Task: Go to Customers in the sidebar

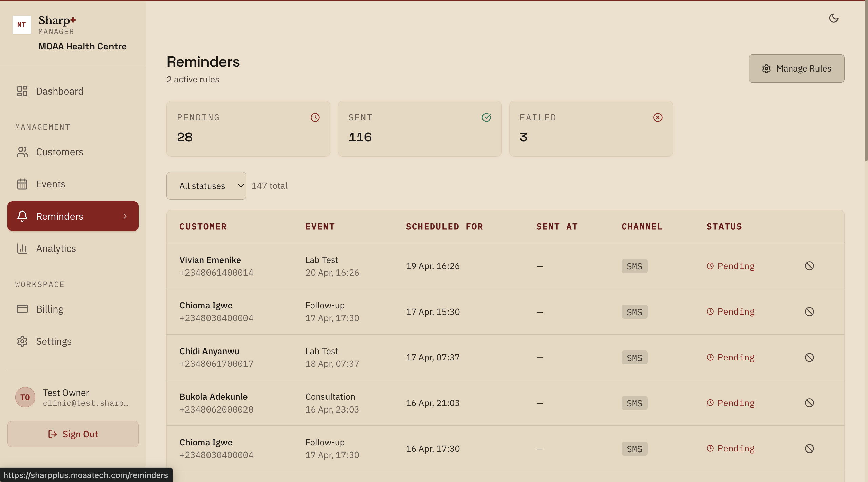Action: [x=59, y=152]
